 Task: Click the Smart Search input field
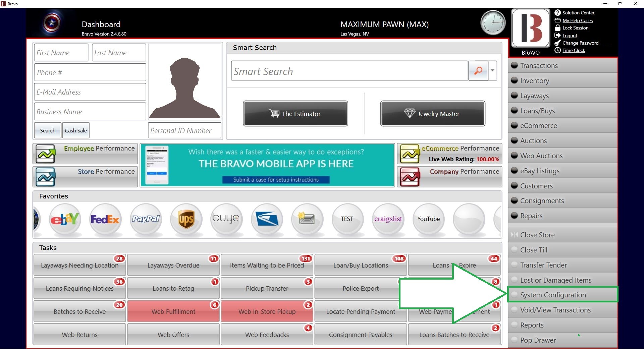tap(350, 71)
